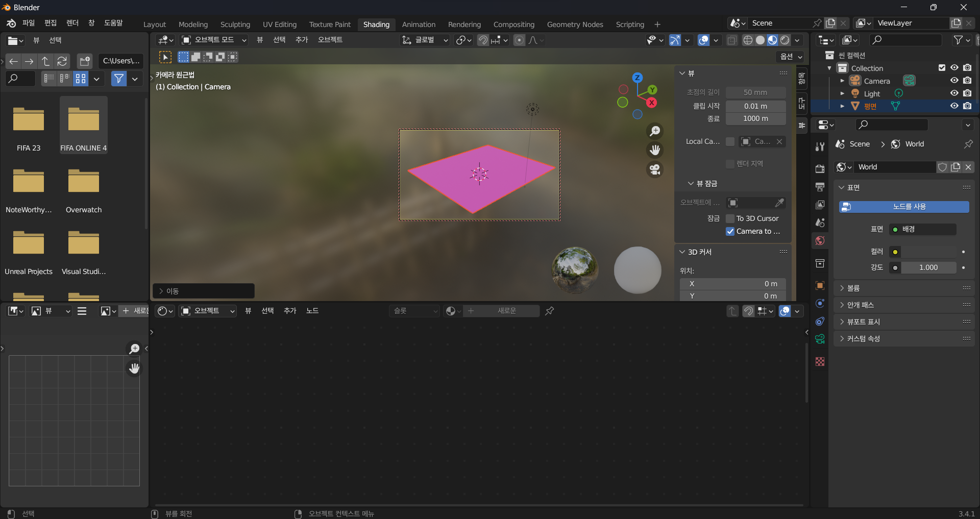Click 새로운 material button in node editor
The image size is (980, 519).
501,311
